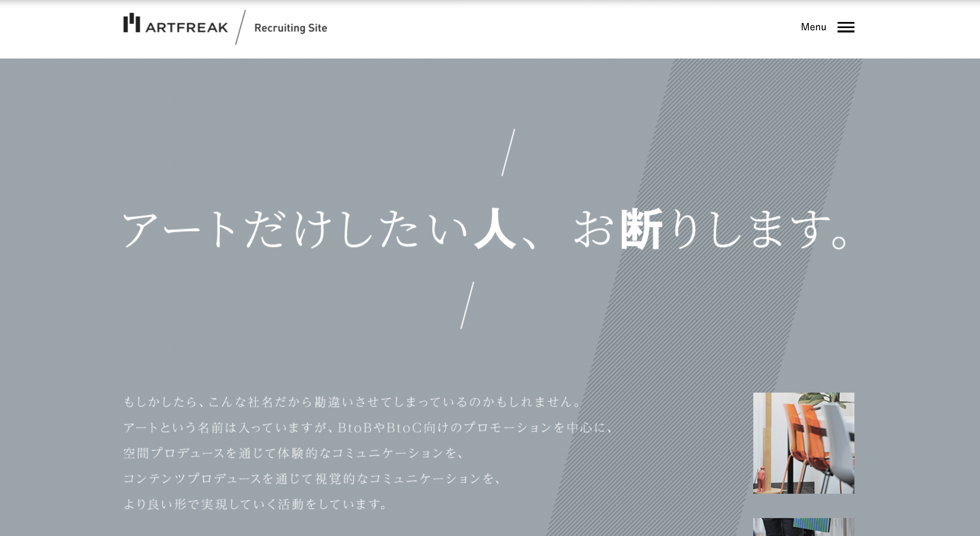This screenshot has height=536, width=980.
Task: Click the line starting より良い形で
Action: point(255,505)
